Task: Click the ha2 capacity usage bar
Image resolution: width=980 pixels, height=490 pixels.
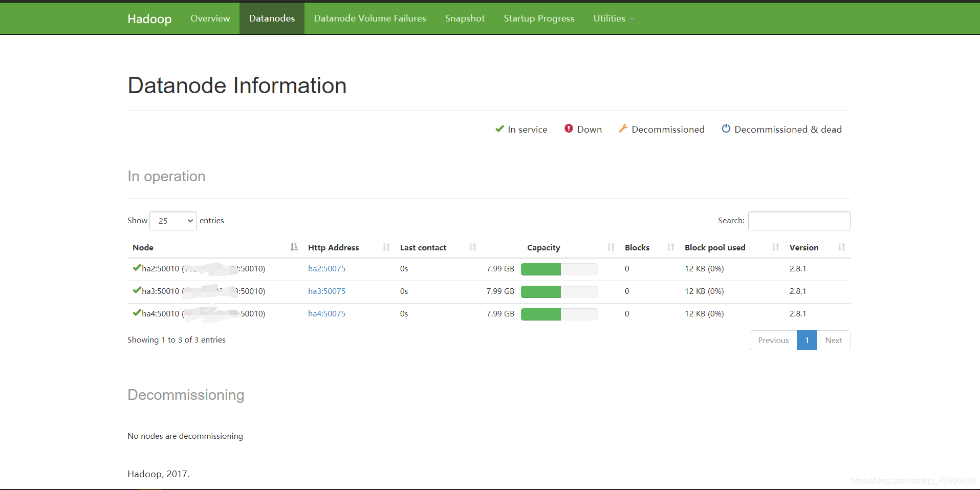Action: (x=559, y=269)
